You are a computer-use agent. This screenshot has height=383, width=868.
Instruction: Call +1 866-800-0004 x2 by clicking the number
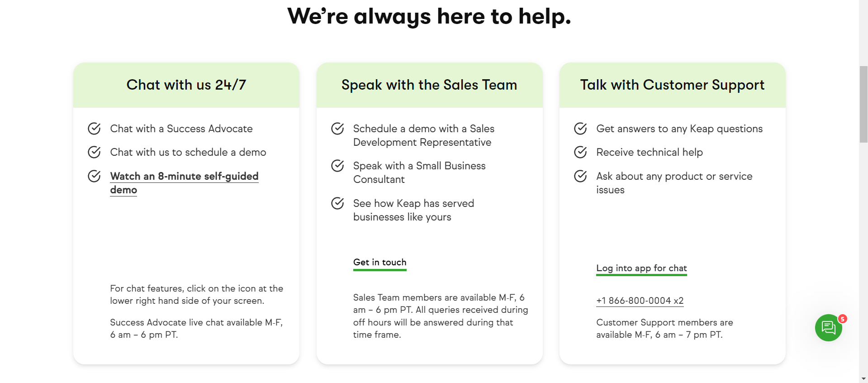[x=640, y=300]
